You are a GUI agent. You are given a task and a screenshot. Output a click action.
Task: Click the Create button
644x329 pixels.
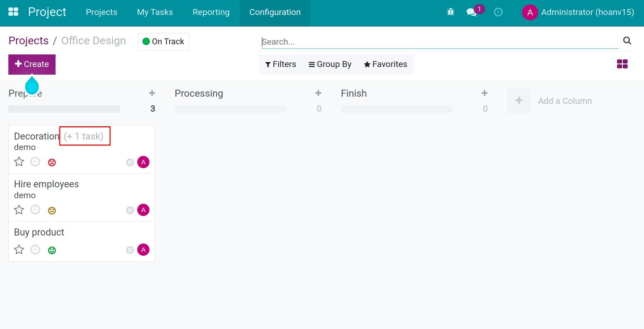(x=32, y=64)
